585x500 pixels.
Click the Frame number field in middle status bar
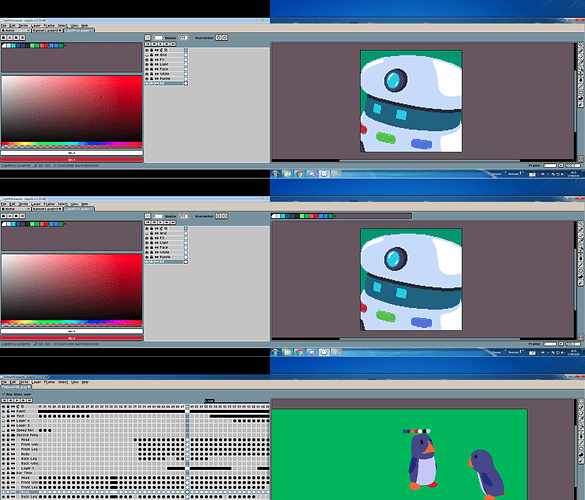550,344
